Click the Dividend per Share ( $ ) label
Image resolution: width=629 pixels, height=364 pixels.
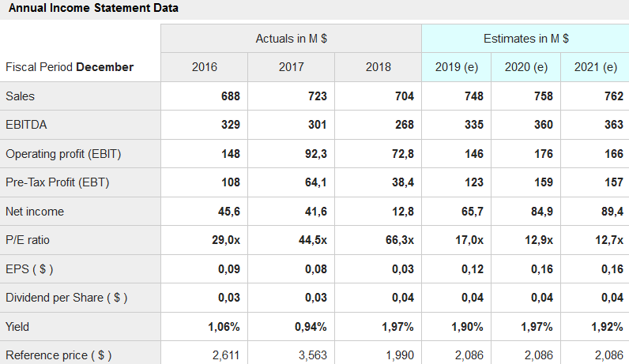point(66,298)
